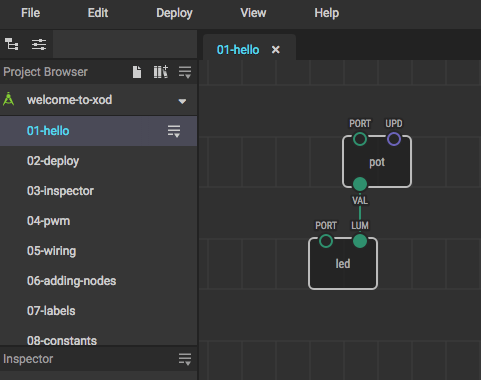Viewport: 481px width, 380px height.
Task: Click the green welcome-to-xod project icon
Action: [9, 99]
